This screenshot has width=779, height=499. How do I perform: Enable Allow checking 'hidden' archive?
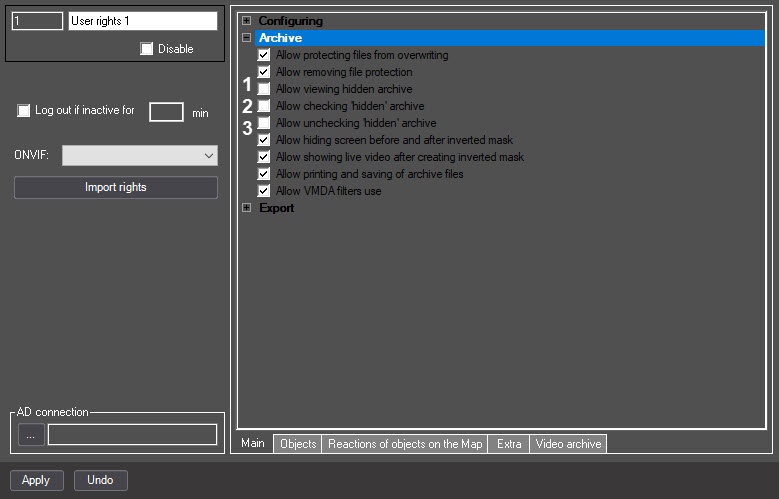[264, 106]
